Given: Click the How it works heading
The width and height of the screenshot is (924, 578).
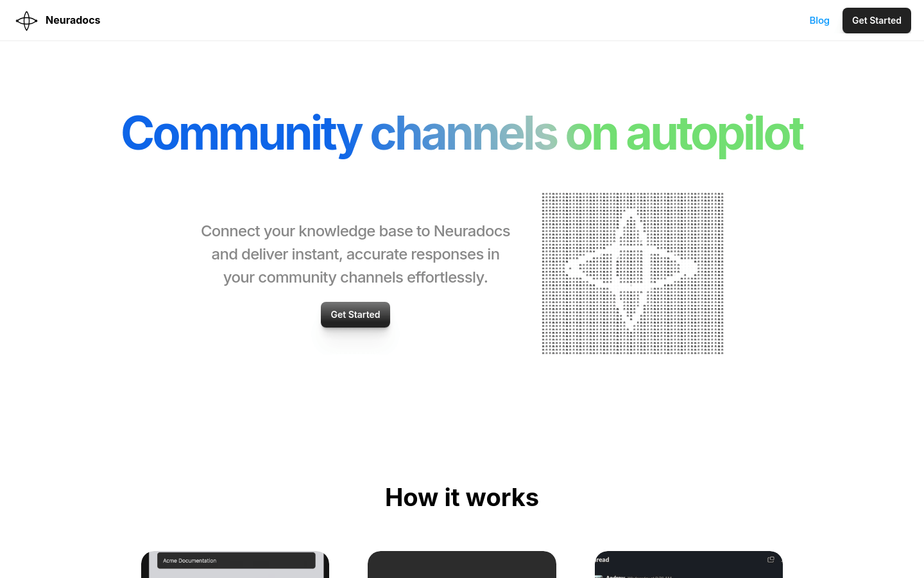Looking at the screenshot, I should click(x=462, y=498).
